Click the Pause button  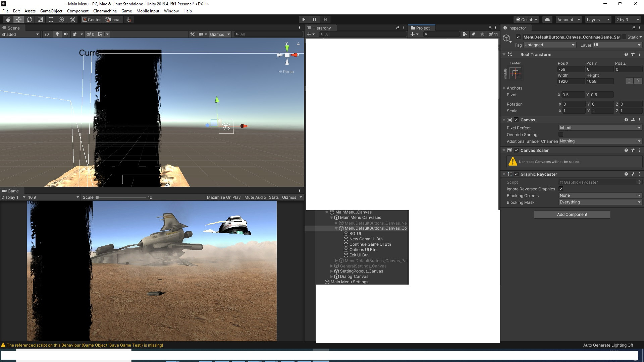click(314, 19)
